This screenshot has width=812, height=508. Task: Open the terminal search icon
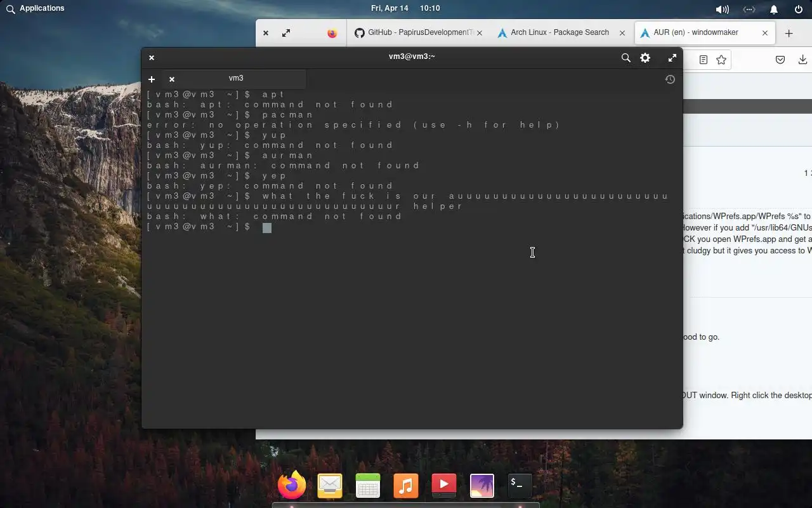click(625, 58)
